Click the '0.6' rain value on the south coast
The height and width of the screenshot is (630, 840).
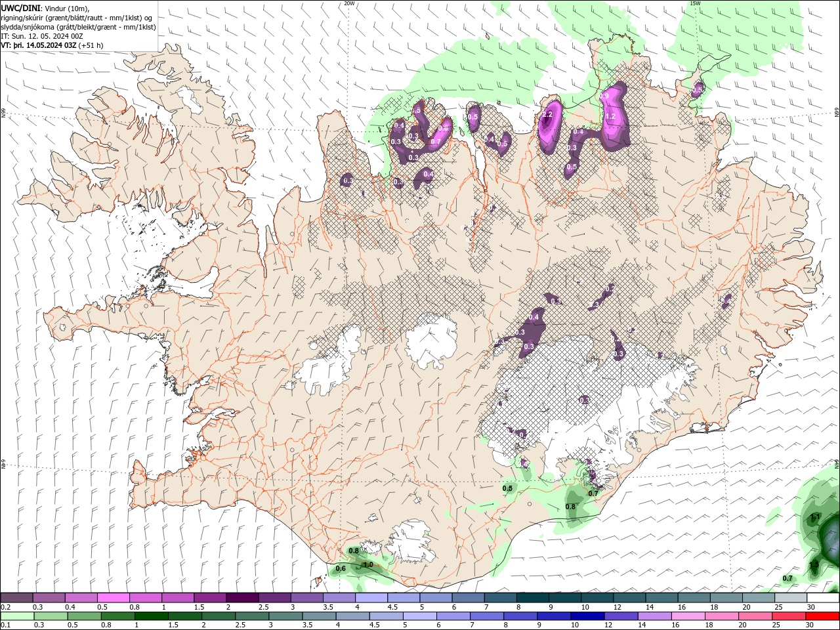pyautogui.click(x=341, y=568)
